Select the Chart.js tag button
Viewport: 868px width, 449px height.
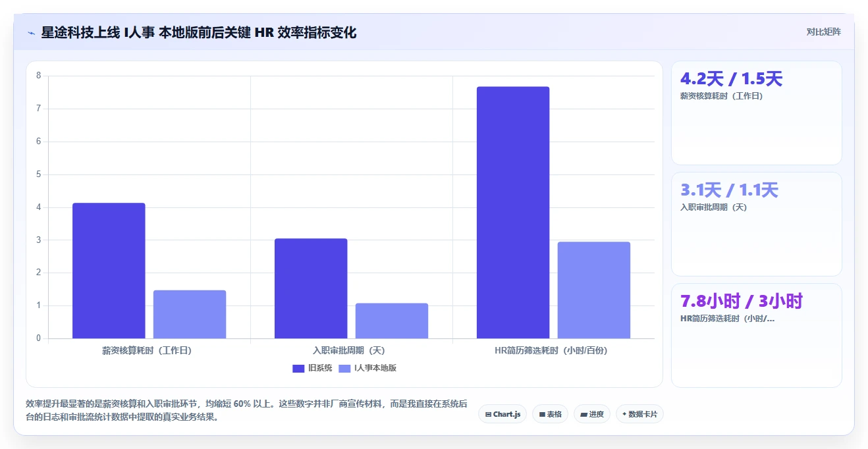502,414
